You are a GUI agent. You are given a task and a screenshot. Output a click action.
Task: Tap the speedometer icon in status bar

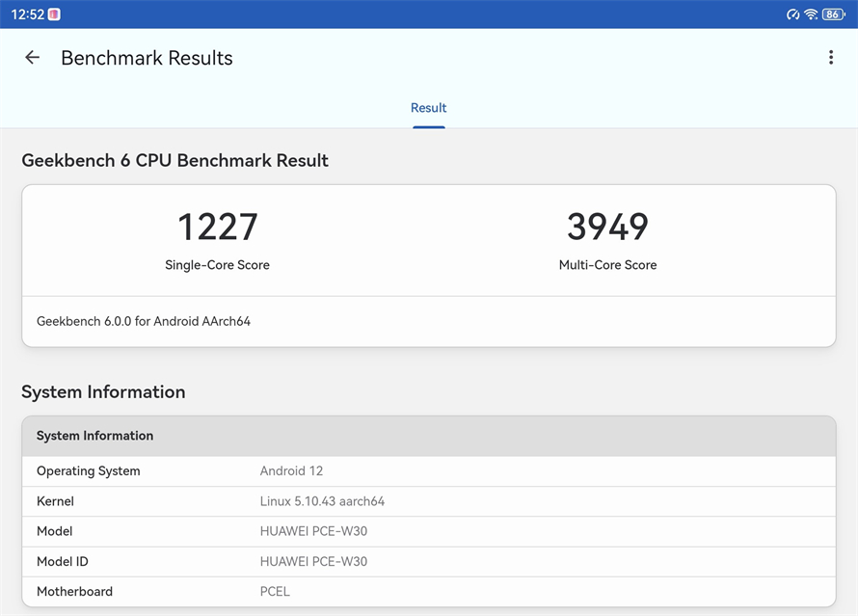click(792, 14)
